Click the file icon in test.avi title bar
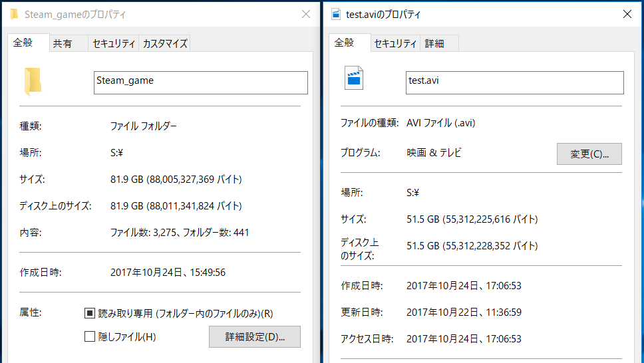This screenshot has height=363, width=644. (x=336, y=15)
